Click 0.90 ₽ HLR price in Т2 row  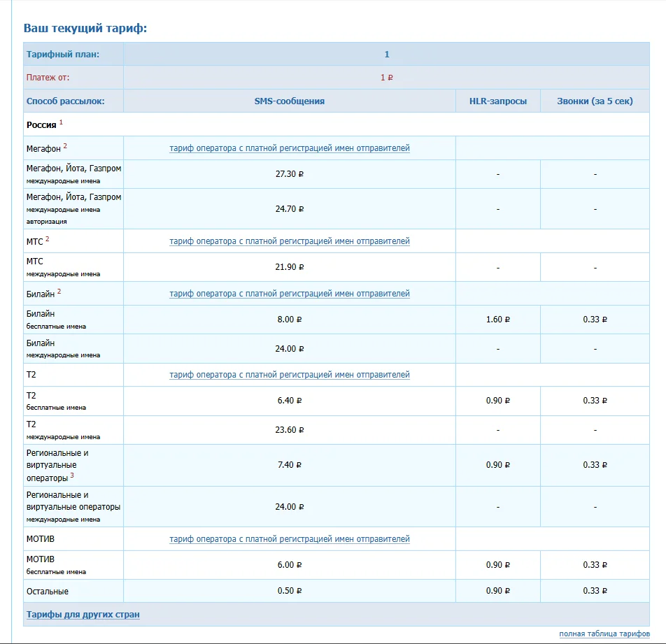498,401
